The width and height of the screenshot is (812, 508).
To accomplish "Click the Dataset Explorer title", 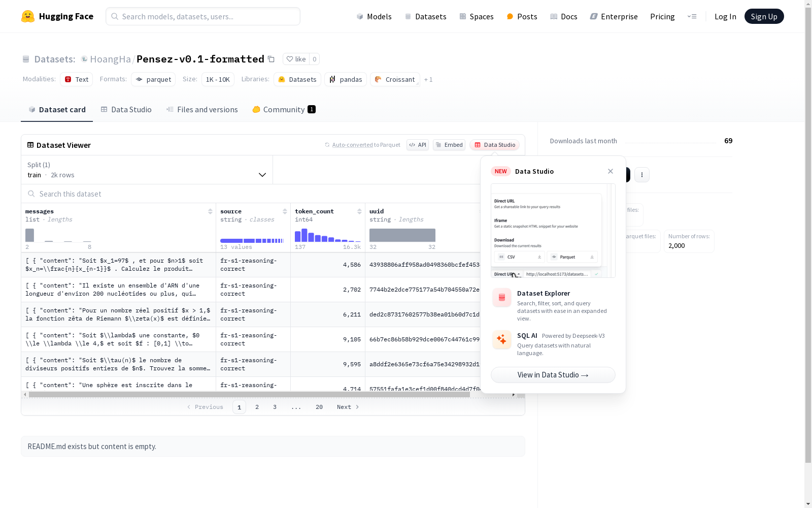I will 544,293.
